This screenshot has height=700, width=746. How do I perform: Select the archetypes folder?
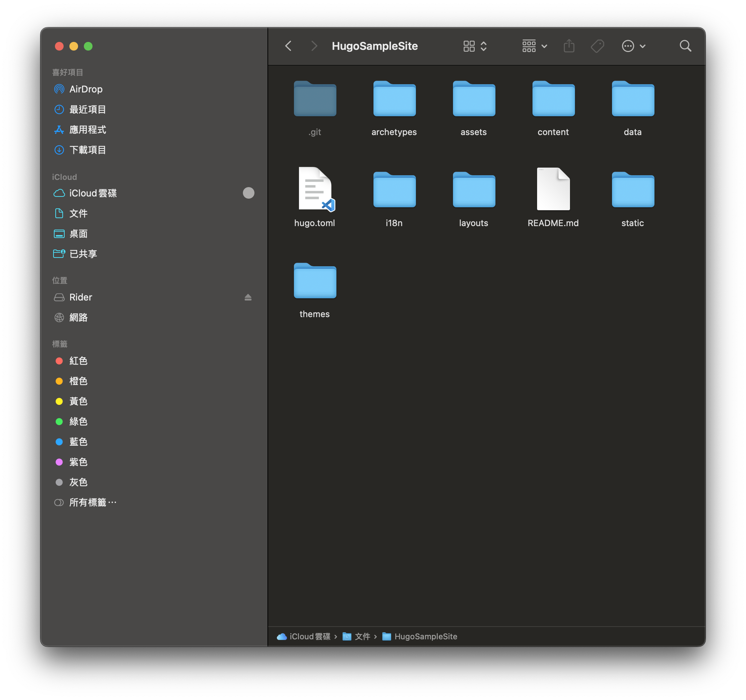click(394, 99)
